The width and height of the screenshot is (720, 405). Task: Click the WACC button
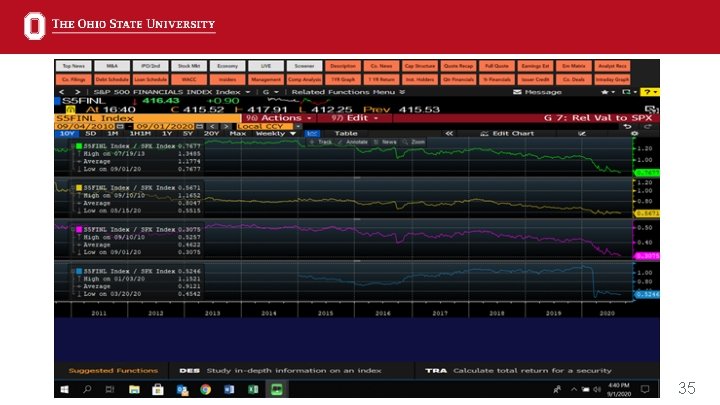pyautogui.click(x=189, y=79)
